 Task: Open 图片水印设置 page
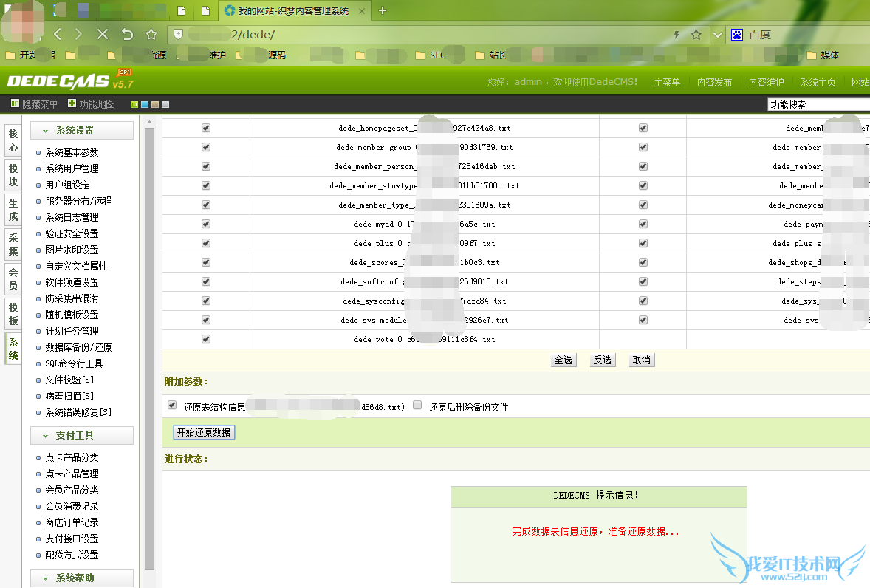click(x=72, y=250)
